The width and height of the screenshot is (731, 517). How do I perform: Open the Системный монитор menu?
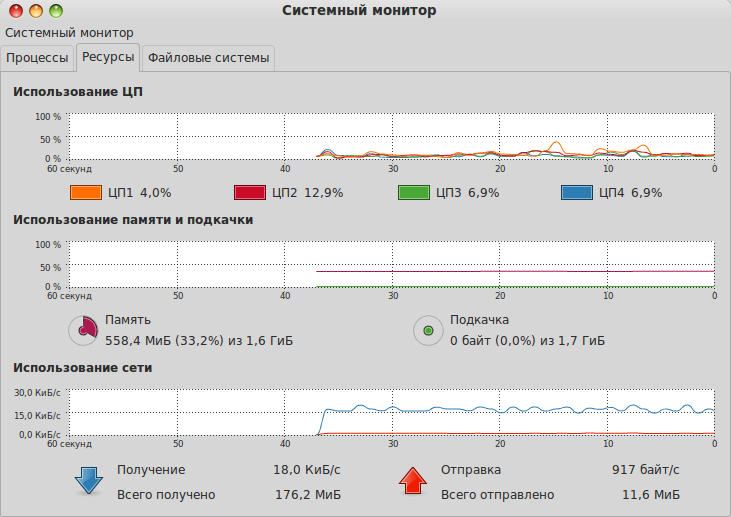click(70, 33)
